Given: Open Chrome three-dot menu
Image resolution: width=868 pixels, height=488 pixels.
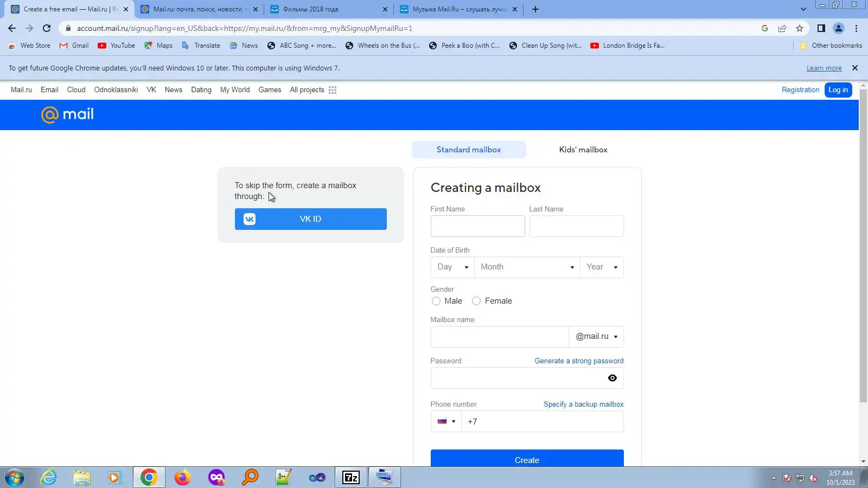Looking at the screenshot, I should coord(856,28).
